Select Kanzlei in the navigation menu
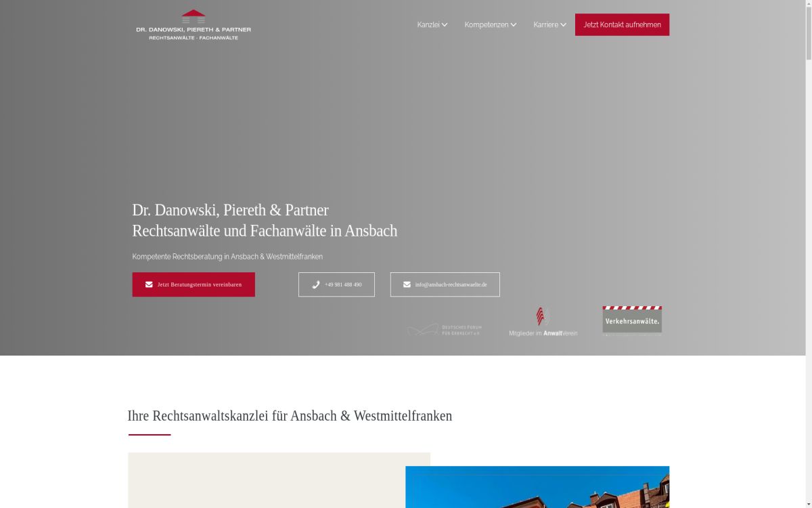This screenshot has width=812, height=508. coord(428,24)
